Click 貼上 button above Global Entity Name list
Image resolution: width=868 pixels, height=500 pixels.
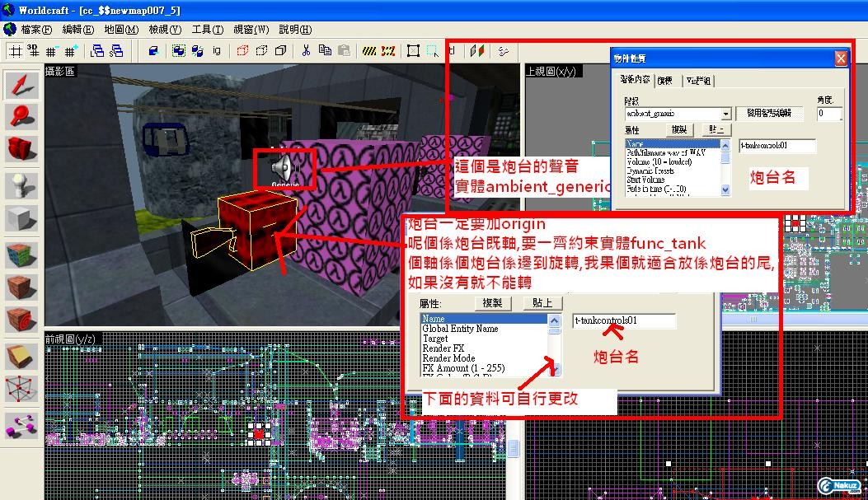[542, 303]
